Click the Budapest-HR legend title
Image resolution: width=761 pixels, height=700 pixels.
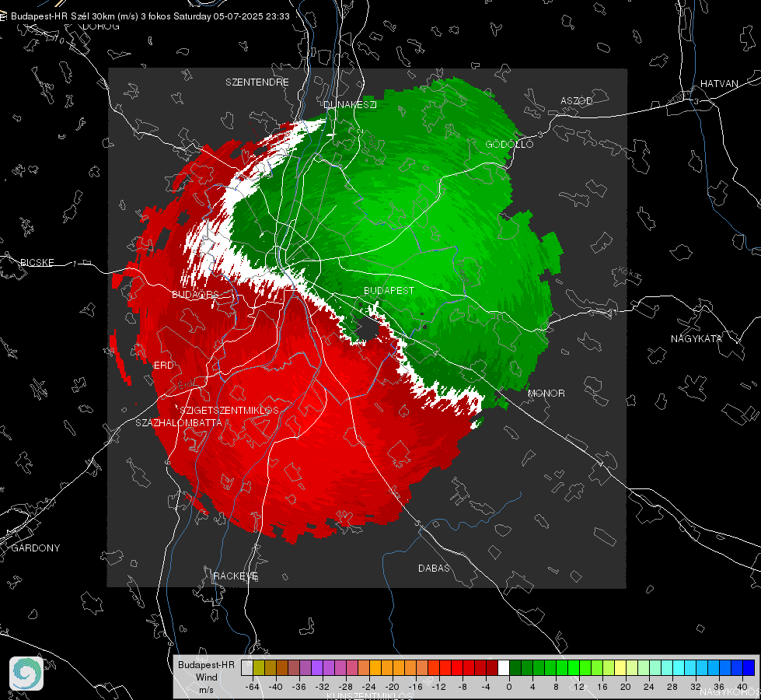206,665
